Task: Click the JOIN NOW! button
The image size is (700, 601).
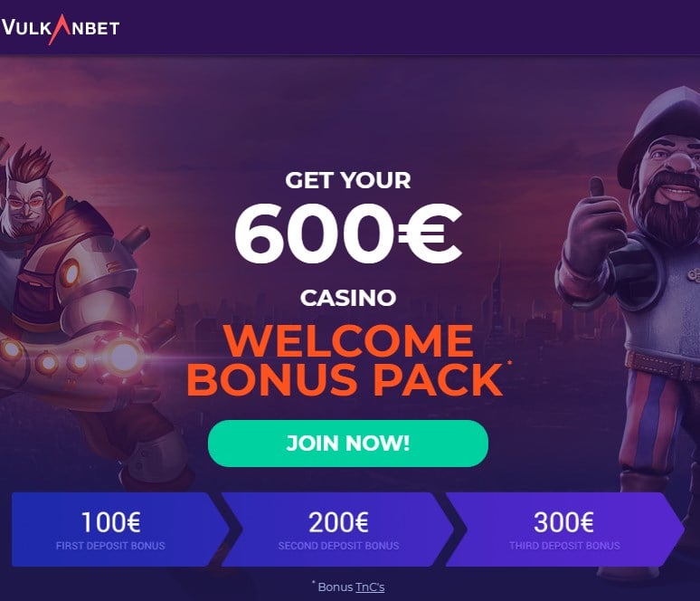Action: click(x=348, y=444)
